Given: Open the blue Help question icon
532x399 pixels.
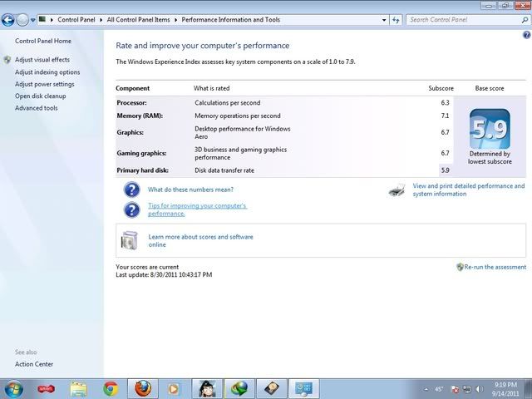Looking at the screenshot, I should [x=526, y=35].
